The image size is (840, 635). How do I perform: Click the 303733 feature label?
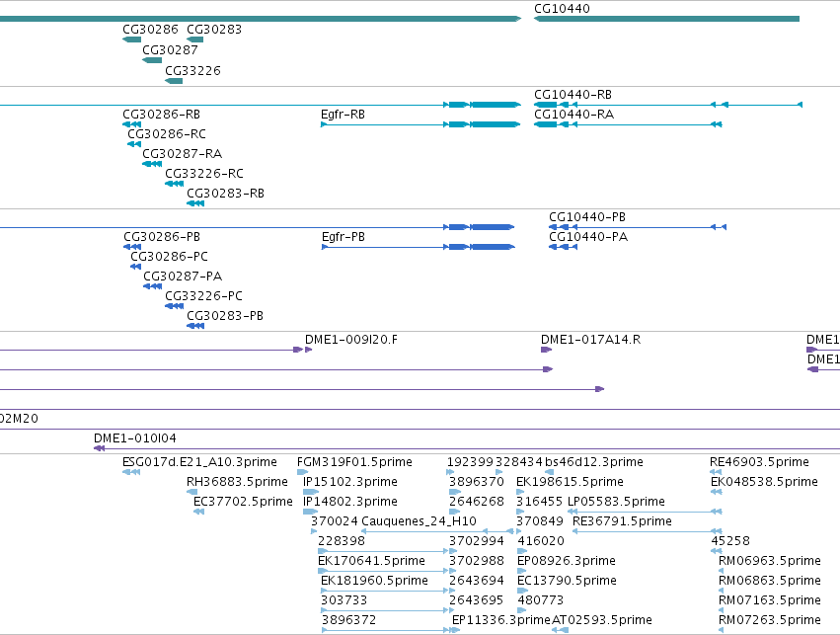coord(344,600)
